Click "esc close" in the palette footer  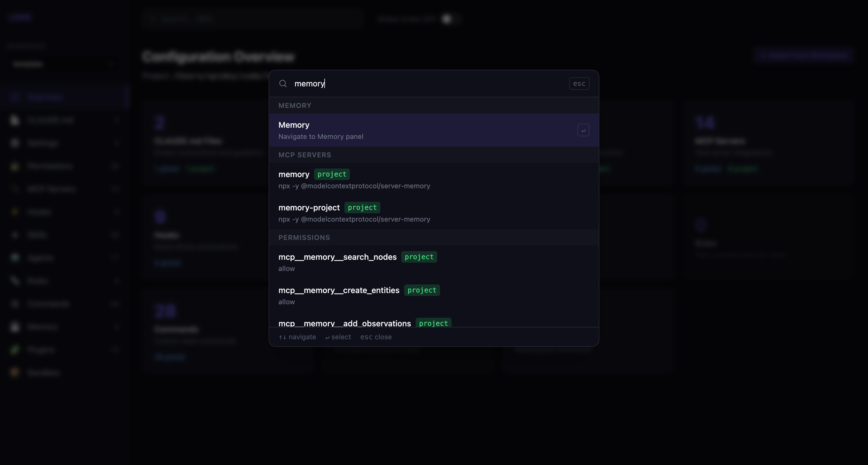click(376, 337)
